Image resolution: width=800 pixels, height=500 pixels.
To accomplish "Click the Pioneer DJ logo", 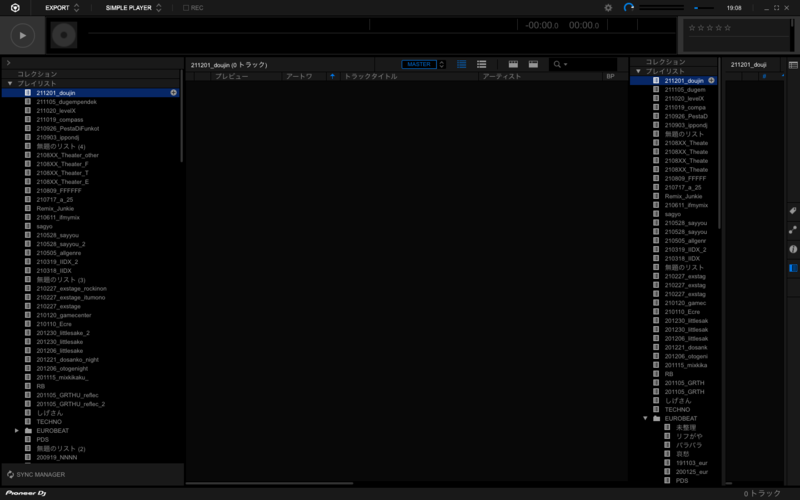I will 26,493.
